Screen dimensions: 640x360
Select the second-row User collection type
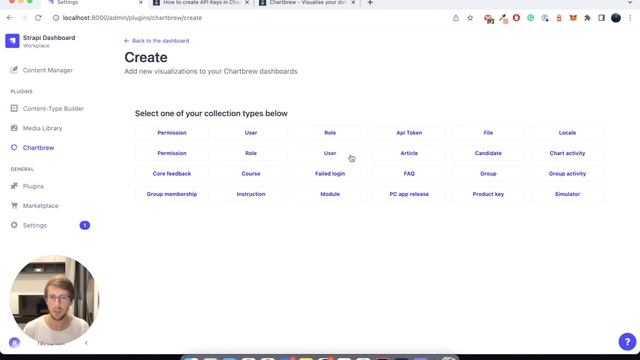tap(330, 153)
